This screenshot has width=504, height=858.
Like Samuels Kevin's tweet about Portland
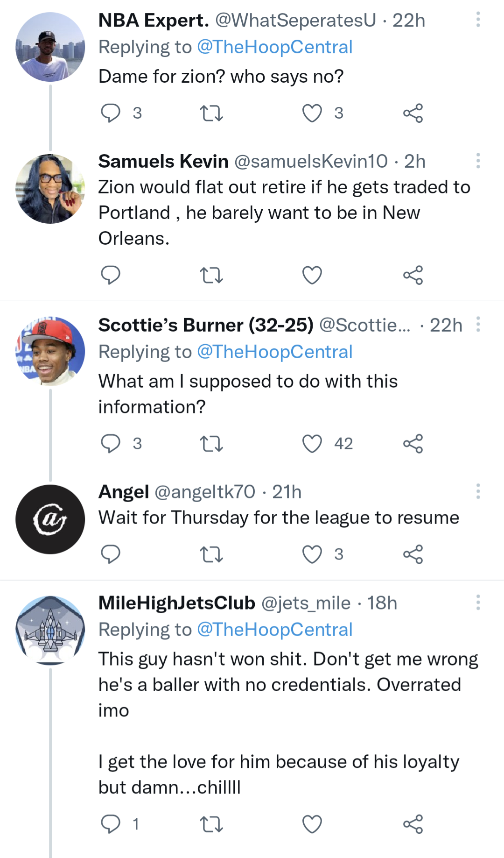coord(312,275)
